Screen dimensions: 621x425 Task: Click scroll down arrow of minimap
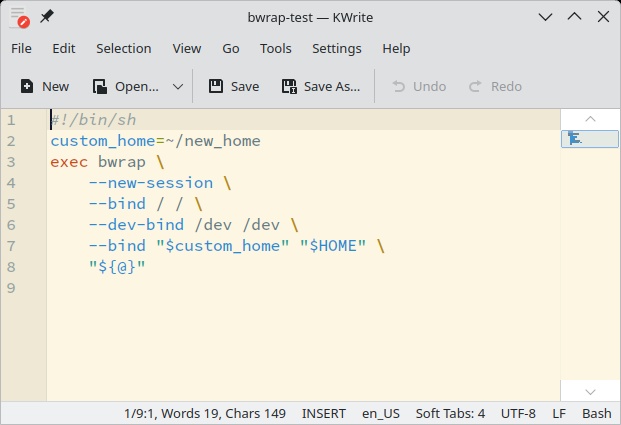[590, 392]
